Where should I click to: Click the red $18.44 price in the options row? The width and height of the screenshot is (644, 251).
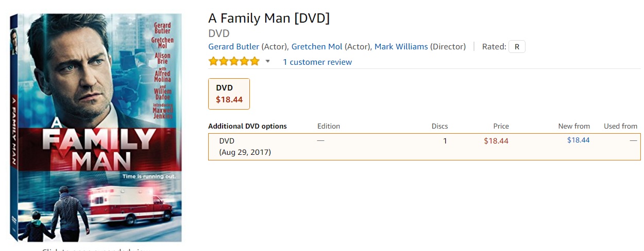pyautogui.click(x=496, y=141)
